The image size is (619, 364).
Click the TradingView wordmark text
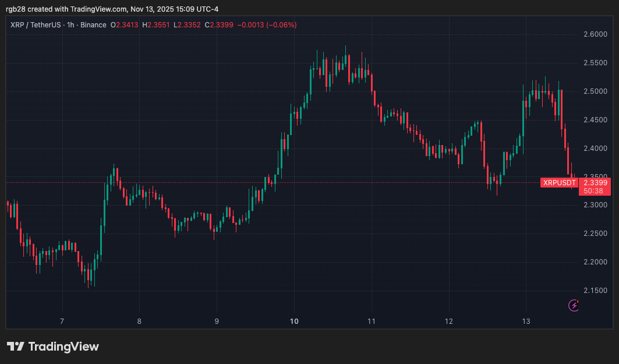click(63, 347)
